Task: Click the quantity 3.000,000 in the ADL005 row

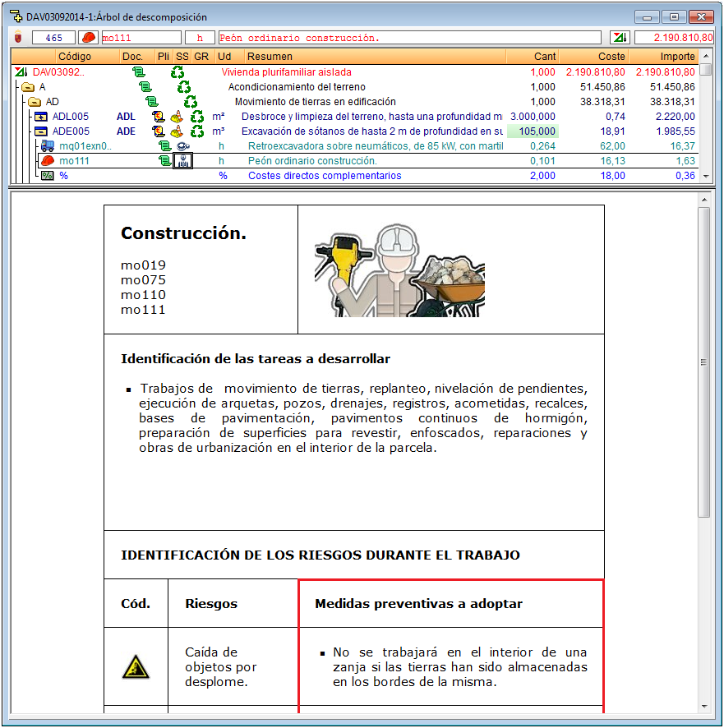Action: click(533, 117)
